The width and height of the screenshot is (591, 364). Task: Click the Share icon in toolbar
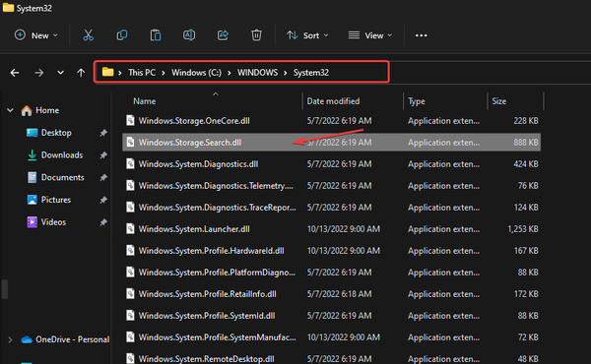click(x=223, y=35)
